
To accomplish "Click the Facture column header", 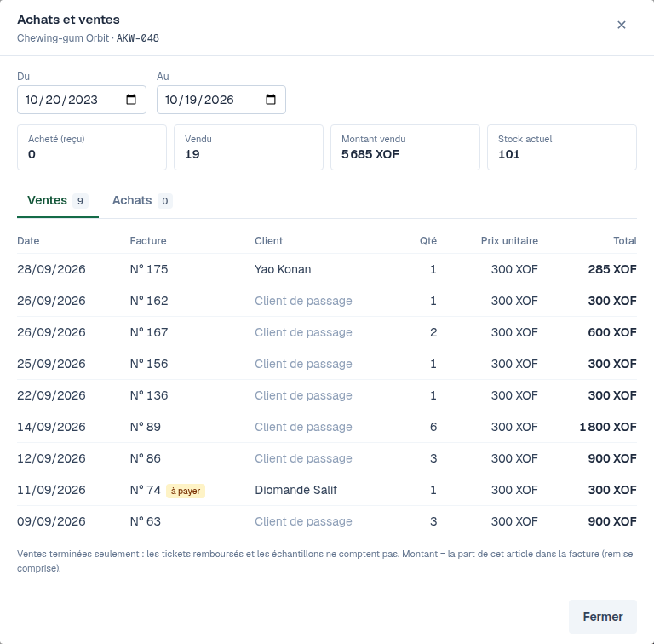I will (148, 241).
